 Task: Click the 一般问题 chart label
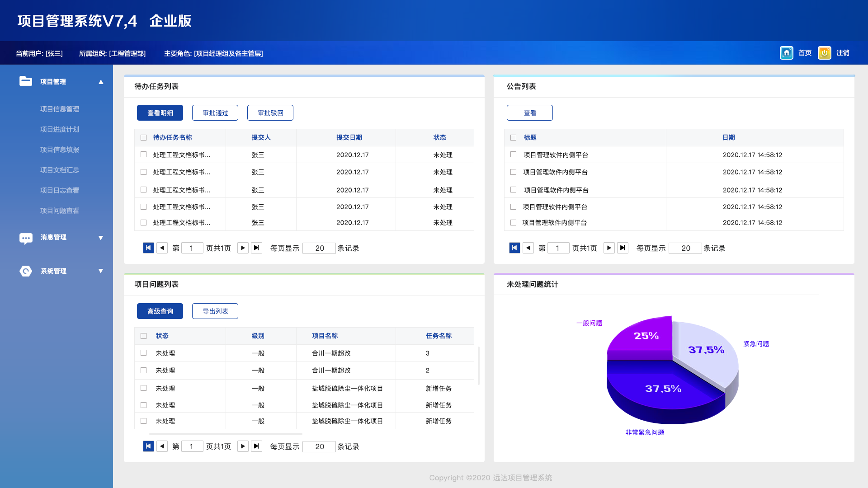pos(589,323)
